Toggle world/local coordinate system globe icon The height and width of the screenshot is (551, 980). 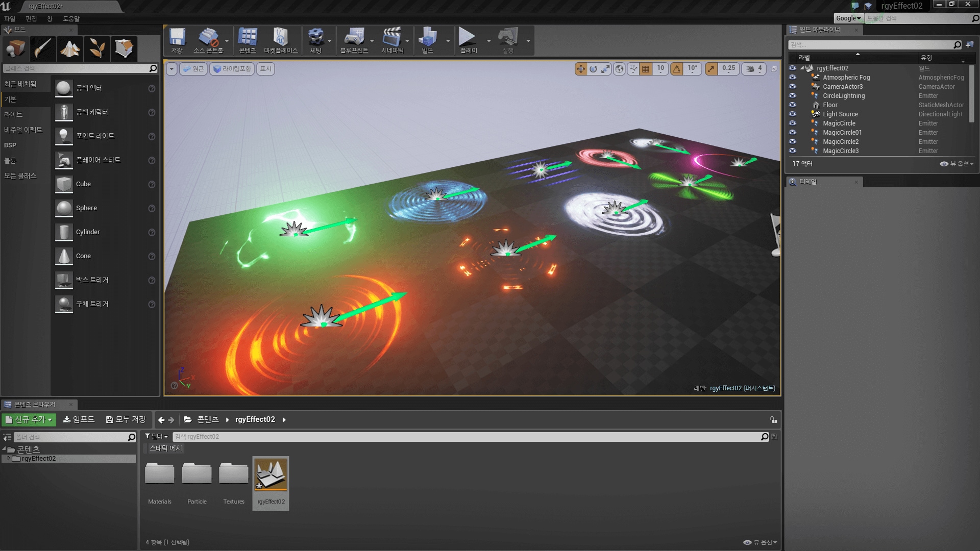tap(619, 69)
